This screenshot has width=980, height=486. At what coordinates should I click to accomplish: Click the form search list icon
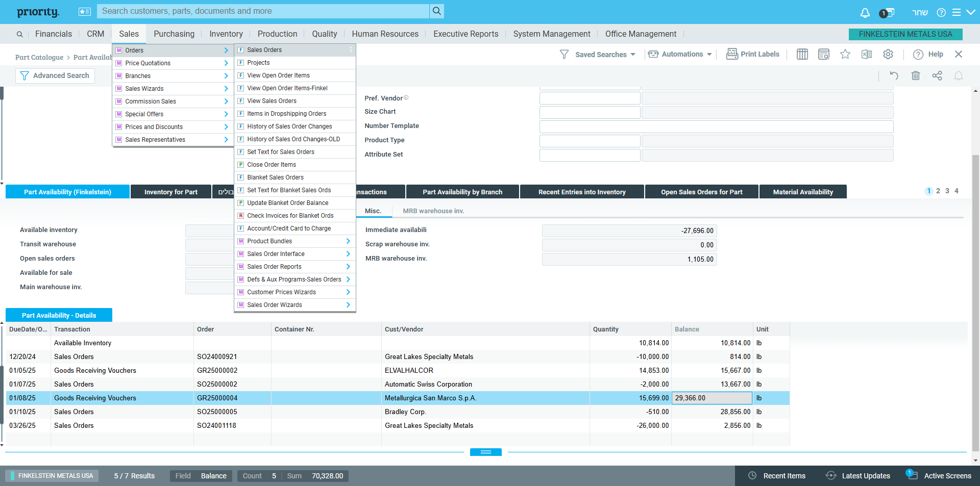click(824, 54)
